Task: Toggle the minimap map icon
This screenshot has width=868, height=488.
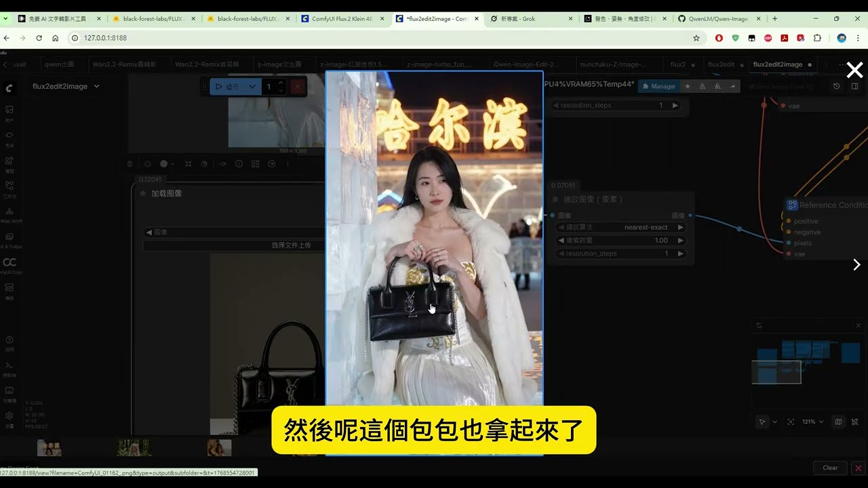Action: [x=838, y=422]
